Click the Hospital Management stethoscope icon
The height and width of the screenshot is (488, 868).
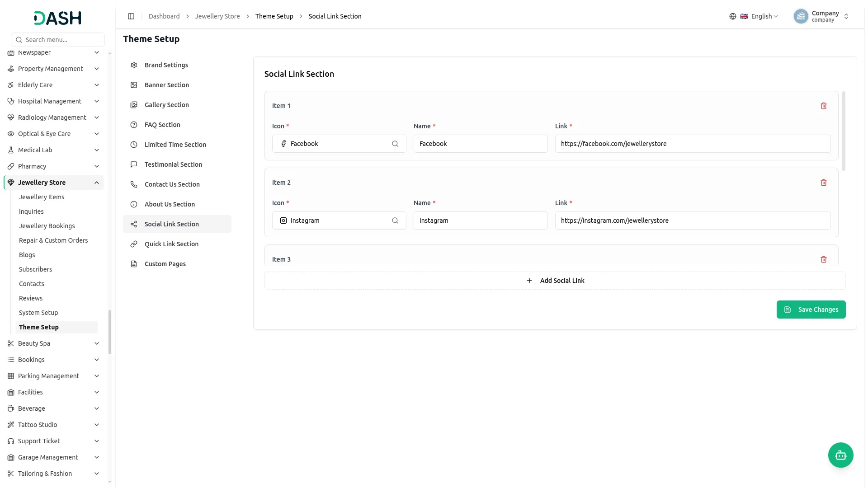11,101
